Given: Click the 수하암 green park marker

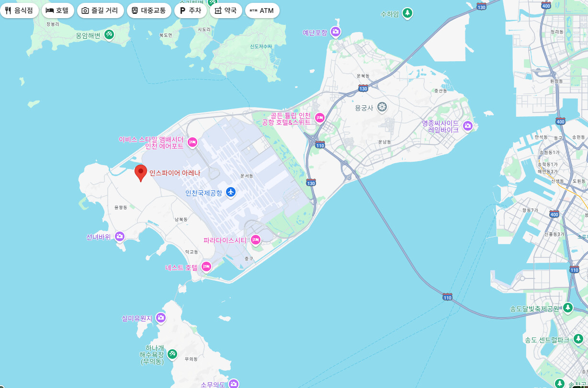Looking at the screenshot, I should coord(407,13).
